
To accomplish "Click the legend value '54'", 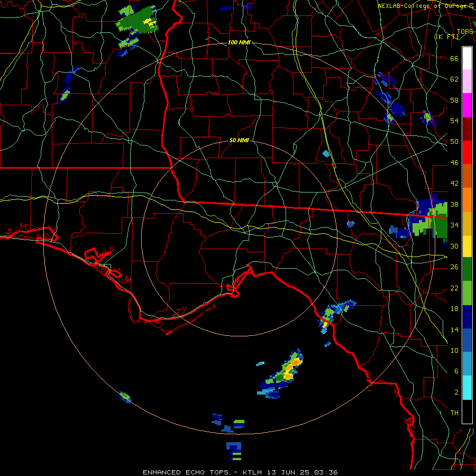I will pyautogui.click(x=454, y=121).
